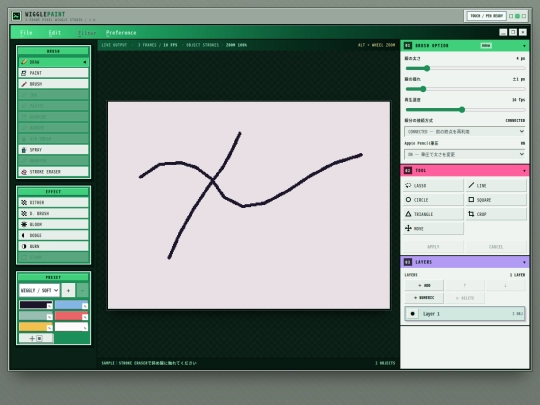Toggle Layer 1 visibility dot
The width and height of the screenshot is (540, 405).
point(412,314)
